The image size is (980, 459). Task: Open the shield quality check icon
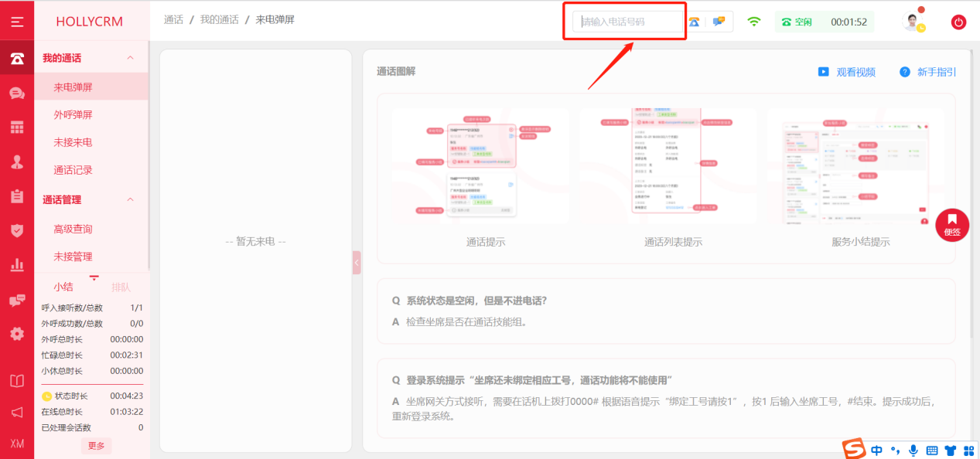(x=17, y=230)
